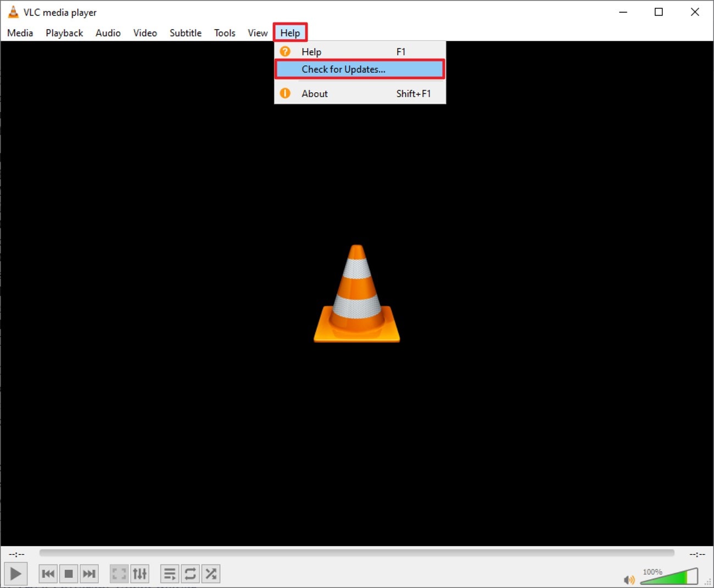Skip to previous media track

pyautogui.click(x=48, y=574)
